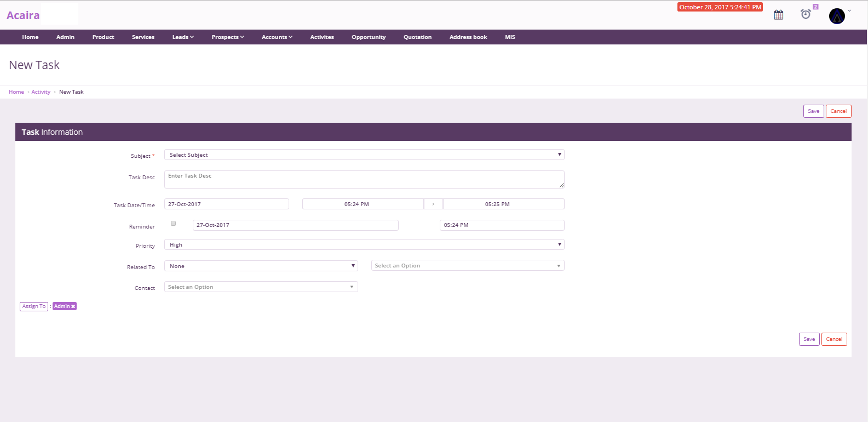868x422 pixels.
Task: Click the Activity breadcrumb link
Action: pos(41,92)
